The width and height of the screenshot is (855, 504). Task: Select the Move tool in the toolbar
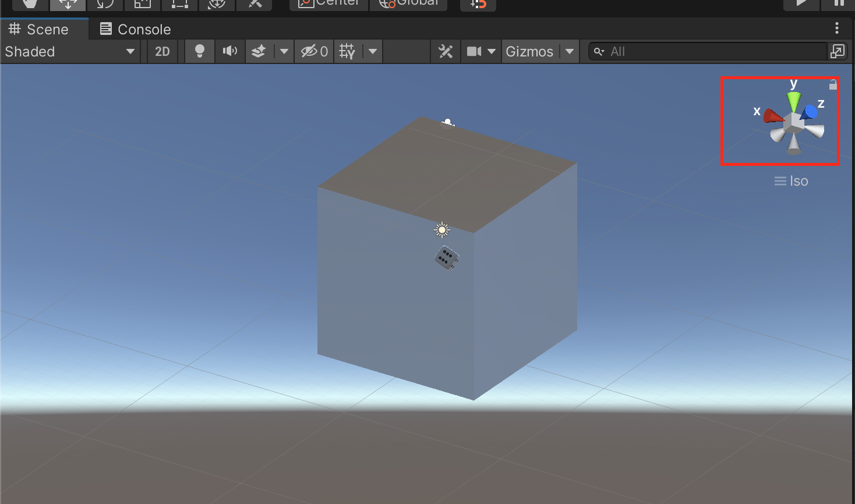pyautogui.click(x=68, y=4)
